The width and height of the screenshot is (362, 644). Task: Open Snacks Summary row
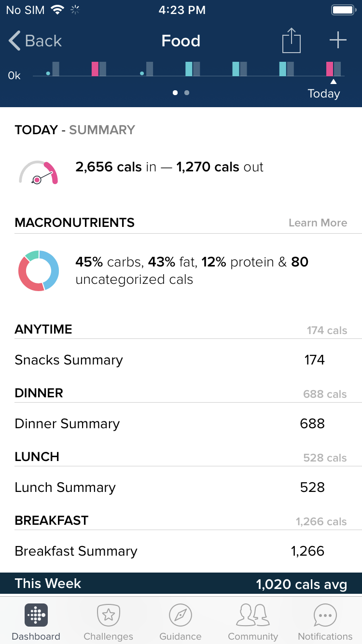coord(181,360)
